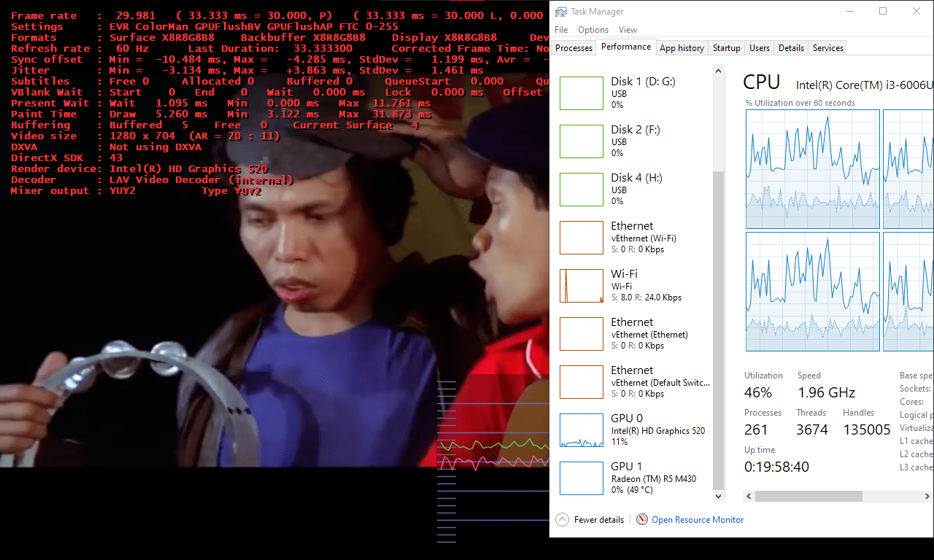Select the GPU 1 Radeon R5 M430 icon
Viewport: 934px width, 560px height.
point(581,478)
